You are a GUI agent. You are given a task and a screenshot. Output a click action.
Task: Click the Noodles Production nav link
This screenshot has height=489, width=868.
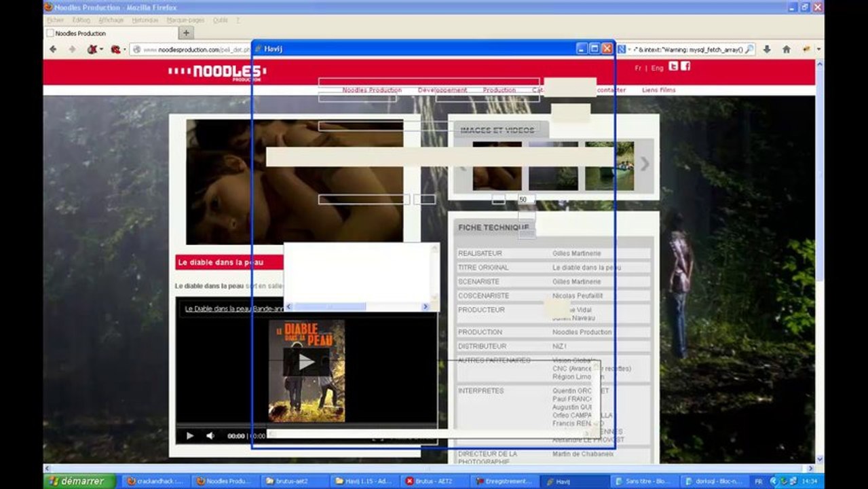pyautogui.click(x=372, y=90)
